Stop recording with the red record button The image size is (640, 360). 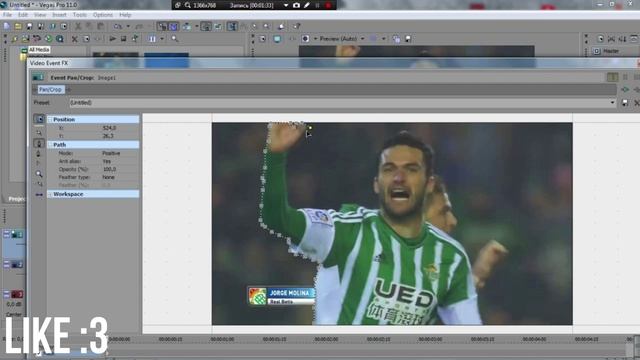(328, 5)
